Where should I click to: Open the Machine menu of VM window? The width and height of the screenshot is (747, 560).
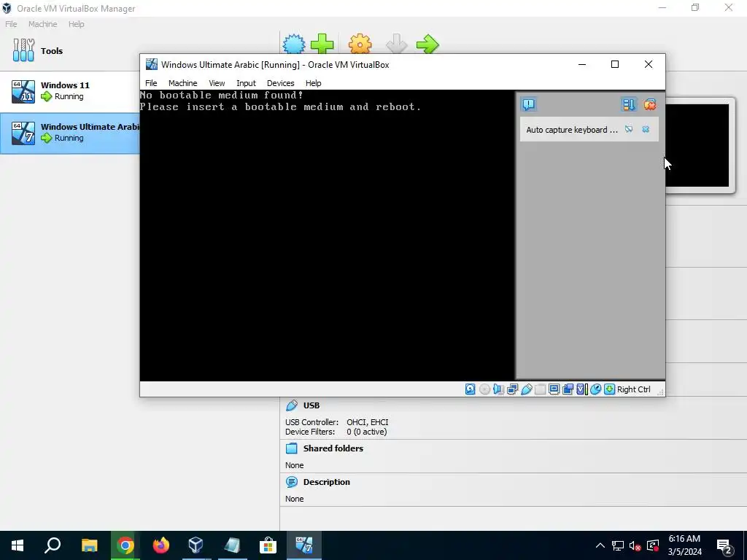point(182,83)
